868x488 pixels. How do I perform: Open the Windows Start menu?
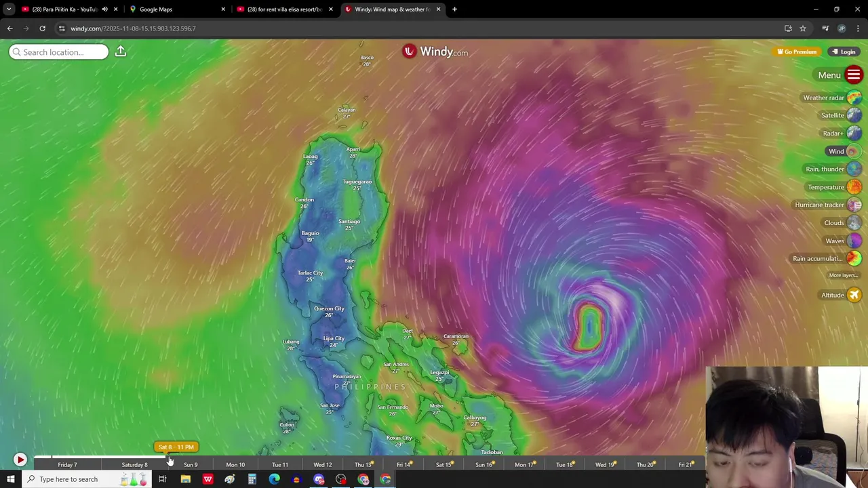11,479
